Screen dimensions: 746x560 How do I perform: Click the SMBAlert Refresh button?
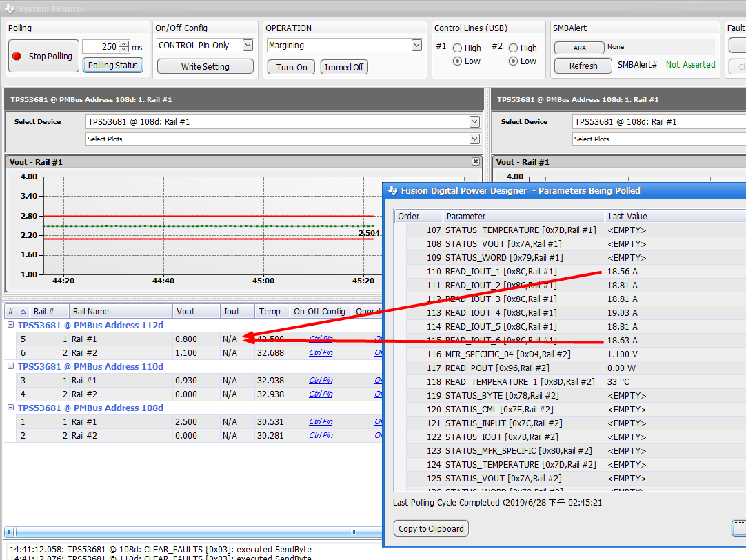(x=583, y=66)
